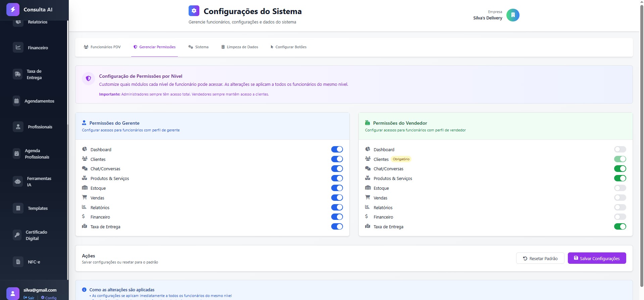Enable Vendedor Estoque permission toggle
Image resolution: width=644 pixels, height=300 pixels.
pos(620,188)
